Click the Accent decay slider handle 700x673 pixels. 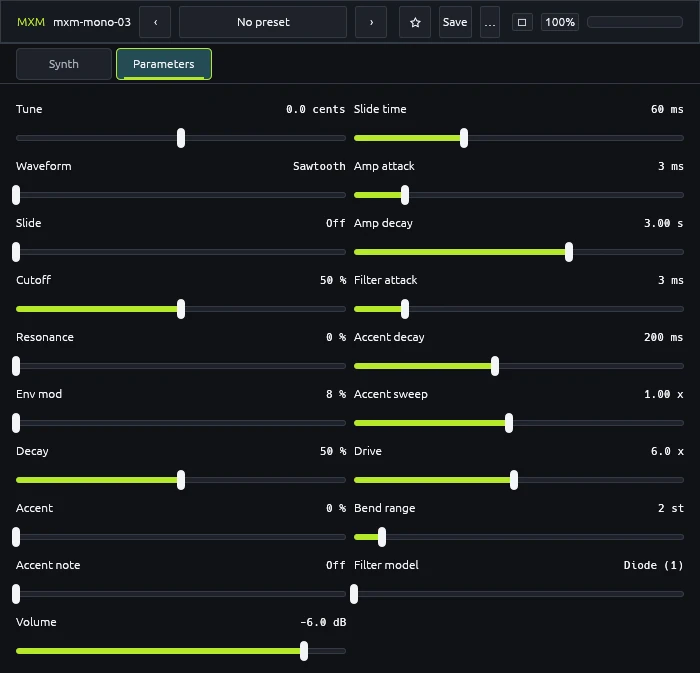[495, 366]
